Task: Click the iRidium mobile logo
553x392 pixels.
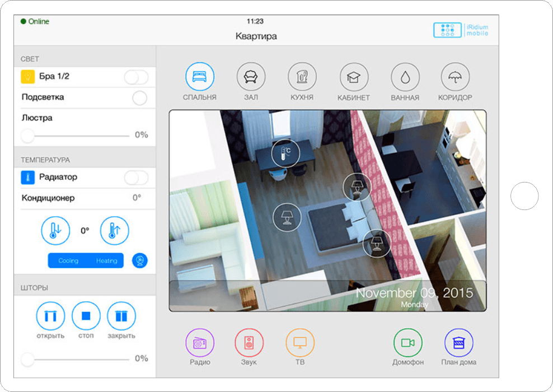Action: [461, 30]
